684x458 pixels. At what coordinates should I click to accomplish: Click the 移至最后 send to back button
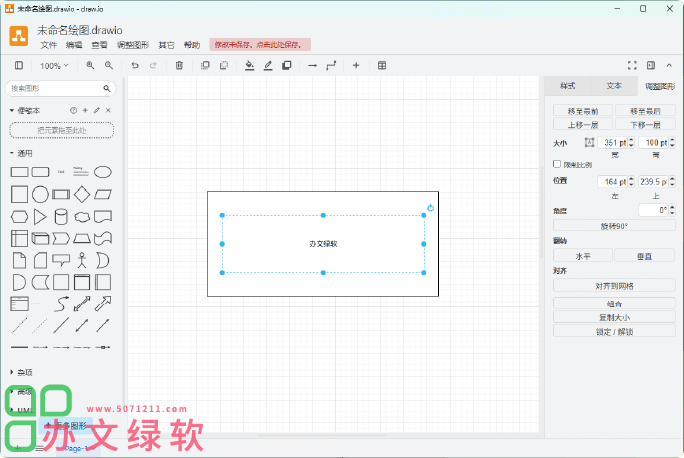click(645, 111)
